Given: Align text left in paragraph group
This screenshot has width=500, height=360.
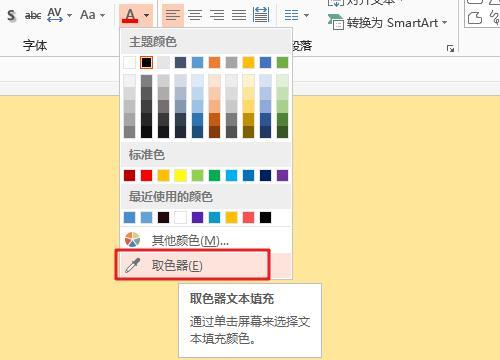Looking at the screenshot, I should [173, 15].
